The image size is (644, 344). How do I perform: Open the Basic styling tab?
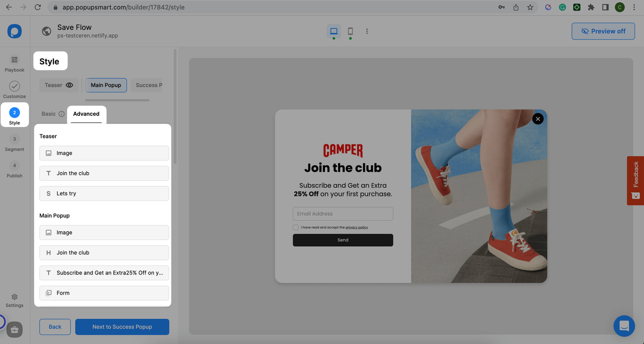point(49,114)
